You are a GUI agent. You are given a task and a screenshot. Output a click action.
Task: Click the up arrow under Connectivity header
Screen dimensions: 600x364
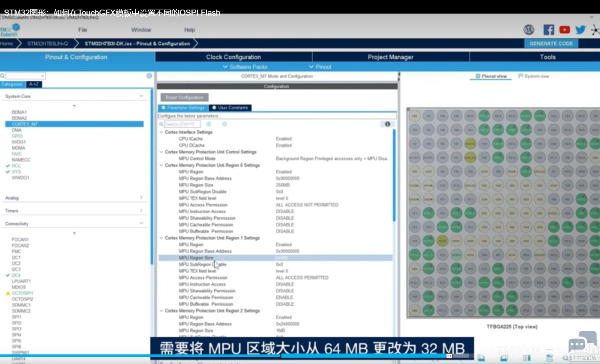(x=74, y=233)
